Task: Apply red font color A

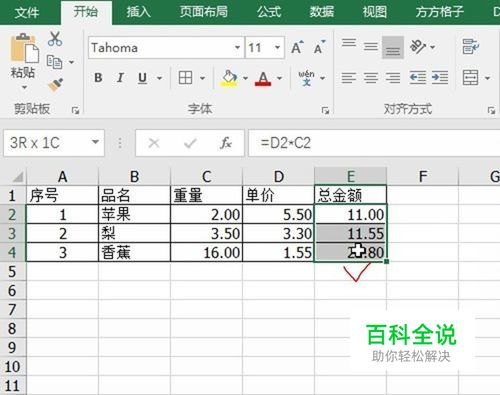Action: 263,79
